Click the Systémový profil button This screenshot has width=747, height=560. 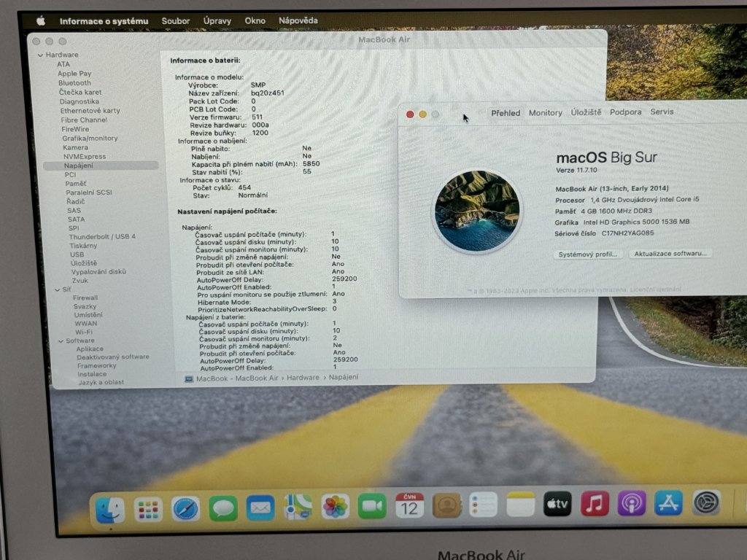(587, 254)
